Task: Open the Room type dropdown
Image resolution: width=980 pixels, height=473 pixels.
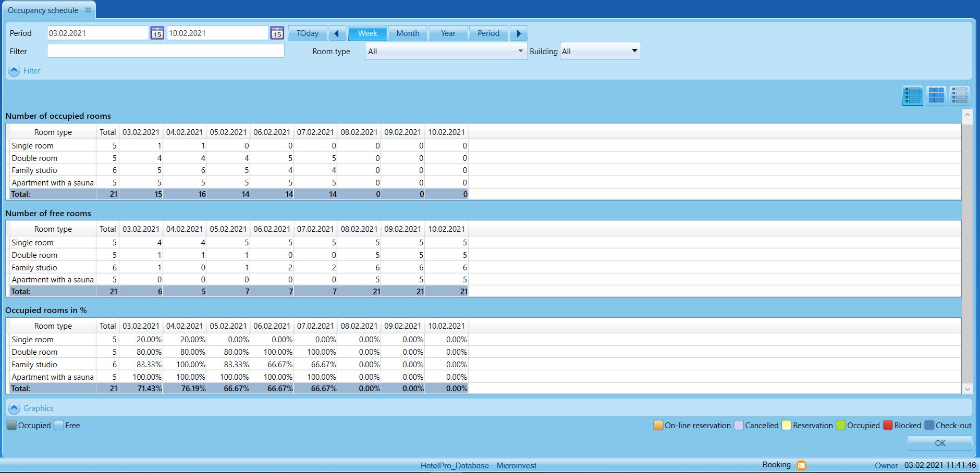Action: 446,51
